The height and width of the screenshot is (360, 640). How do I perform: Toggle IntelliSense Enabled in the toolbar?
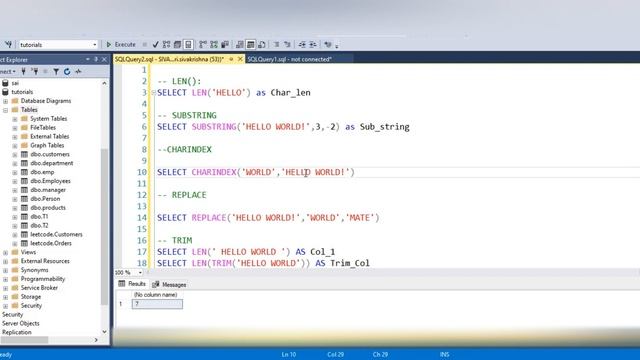point(188,44)
